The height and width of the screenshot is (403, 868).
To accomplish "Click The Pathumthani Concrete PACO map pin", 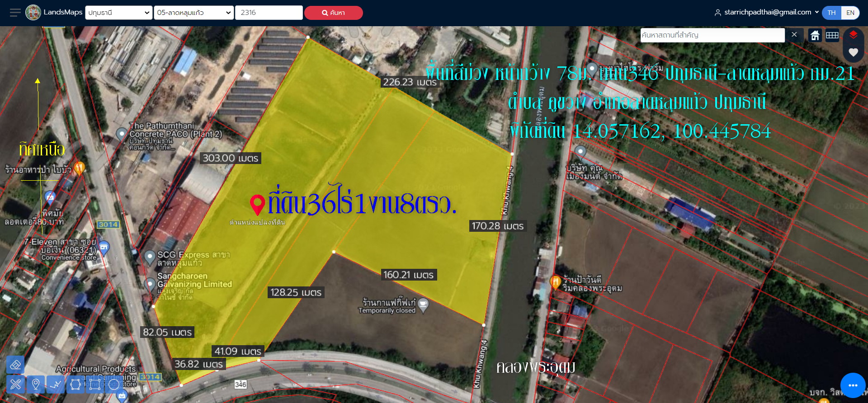I will pos(122,134).
